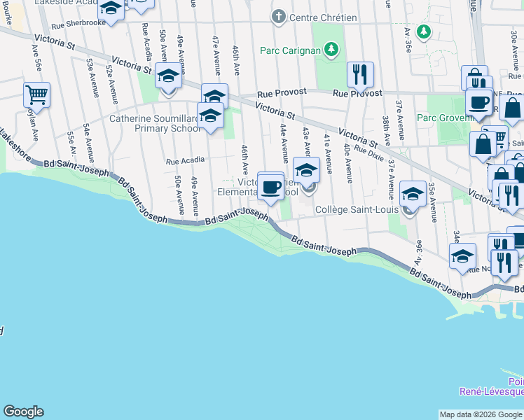
Task: Open the coffee cup marker over Victoria Elementary School
Action: [x=270, y=188]
